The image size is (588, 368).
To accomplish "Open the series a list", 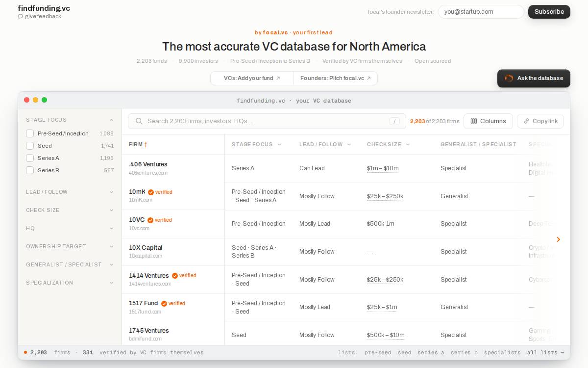I will tap(431, 352).
